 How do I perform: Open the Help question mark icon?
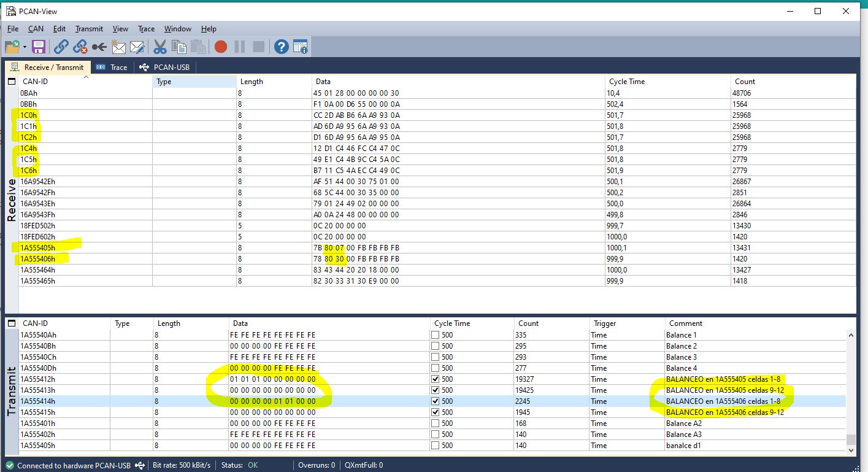click(x=281, y=47)
